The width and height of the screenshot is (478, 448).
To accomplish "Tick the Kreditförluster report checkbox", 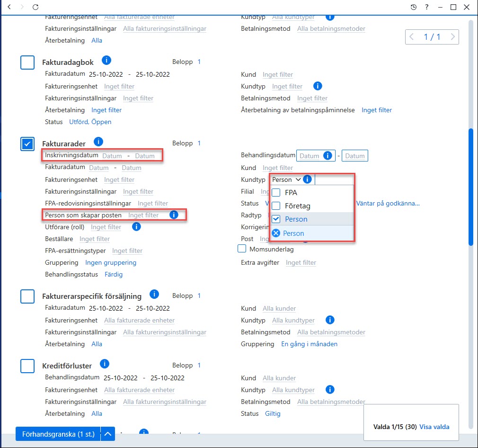I will coord(27,366).
